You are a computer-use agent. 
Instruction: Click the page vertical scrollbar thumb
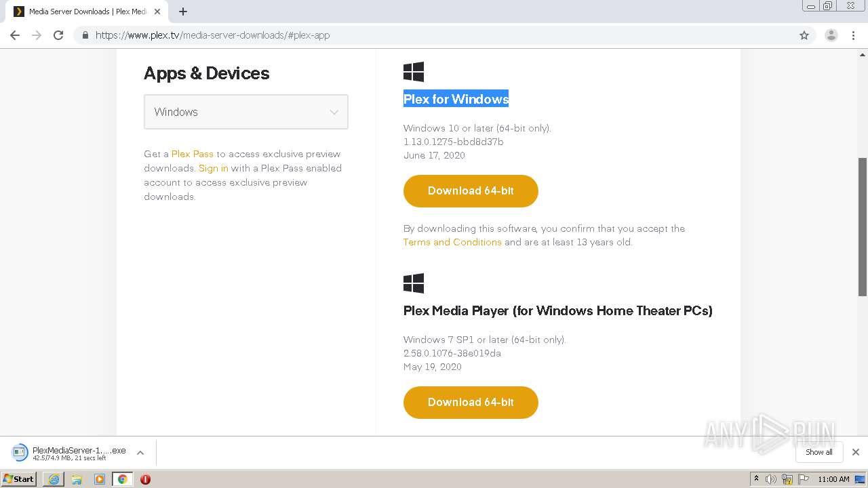863,227
